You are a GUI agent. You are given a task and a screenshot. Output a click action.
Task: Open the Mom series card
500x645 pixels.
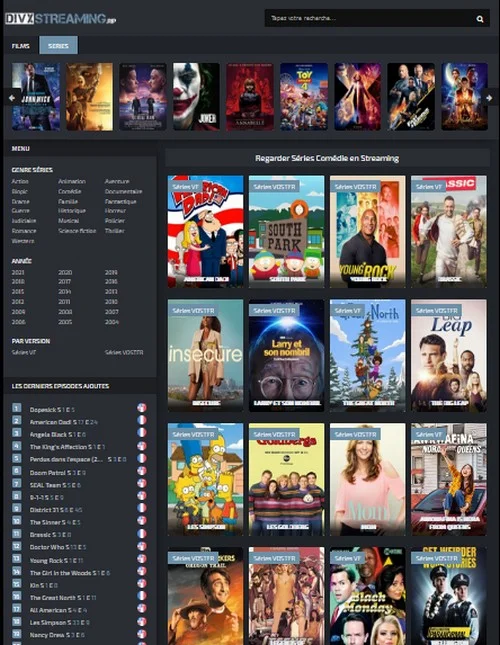(x=368, y=479)
